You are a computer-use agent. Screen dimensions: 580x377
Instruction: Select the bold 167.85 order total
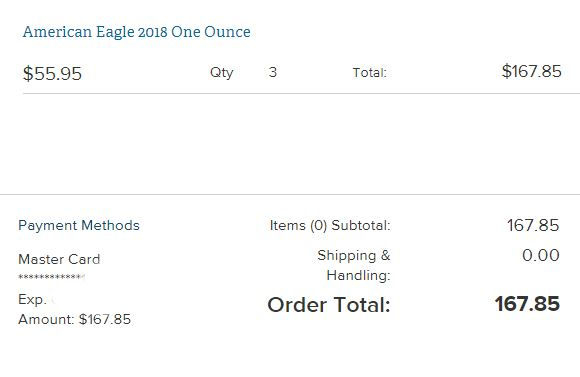pyautogui.click(x=527, y=304)
